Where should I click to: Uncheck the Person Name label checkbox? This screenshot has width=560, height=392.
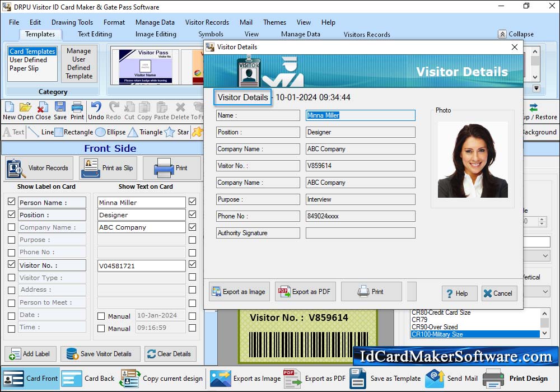[x=11, y=202]
